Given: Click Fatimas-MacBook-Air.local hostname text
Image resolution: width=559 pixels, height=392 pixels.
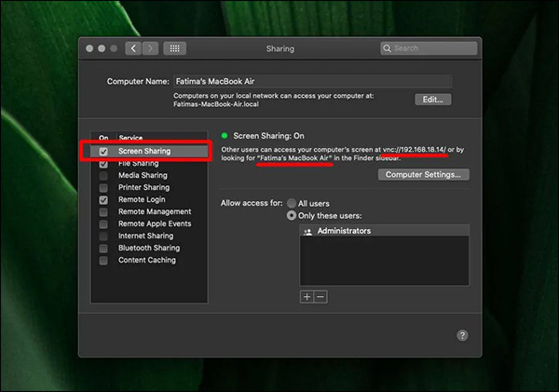Looking at the screenshot, I should (x=216, y=104).
